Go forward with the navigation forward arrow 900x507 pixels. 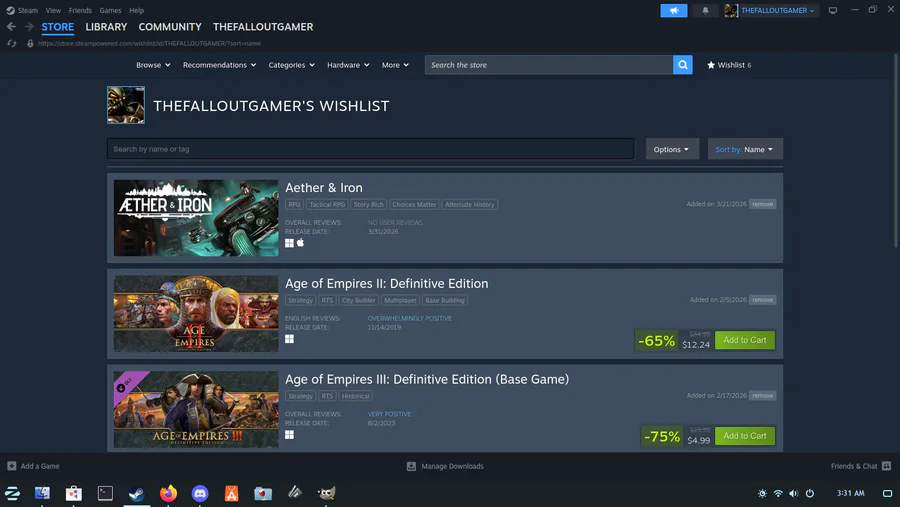[x=29, y=26]
